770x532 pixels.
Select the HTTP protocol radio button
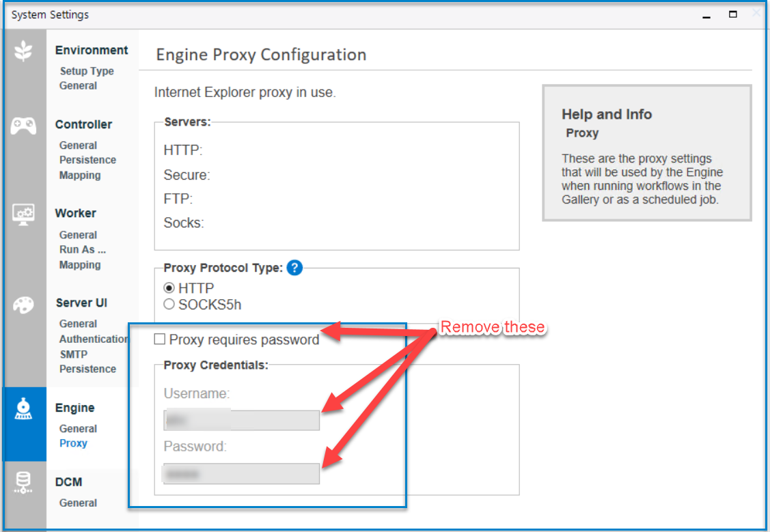click(169, 288)
